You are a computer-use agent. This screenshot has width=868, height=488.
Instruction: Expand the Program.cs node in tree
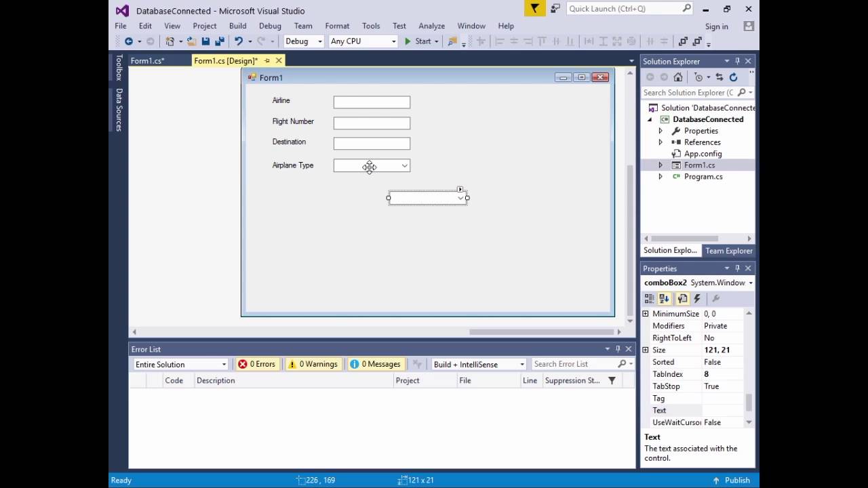click(660, 177)
